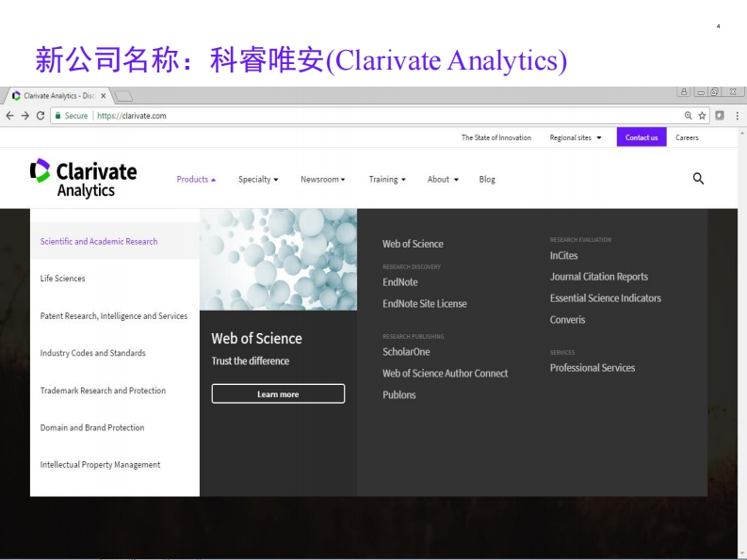Go back with the browser back arrow
This screenshot has height=560, width=747.
pyautogui.click(x=9, y=116)
